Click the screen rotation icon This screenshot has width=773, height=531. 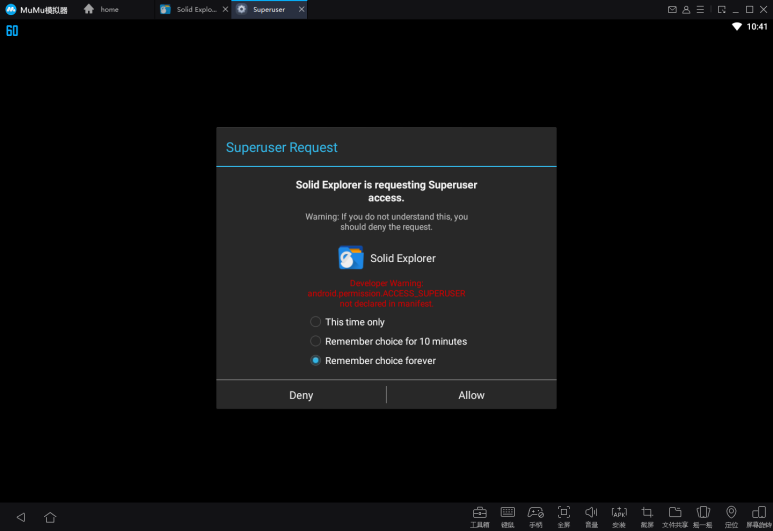click(x=759, y=516)
